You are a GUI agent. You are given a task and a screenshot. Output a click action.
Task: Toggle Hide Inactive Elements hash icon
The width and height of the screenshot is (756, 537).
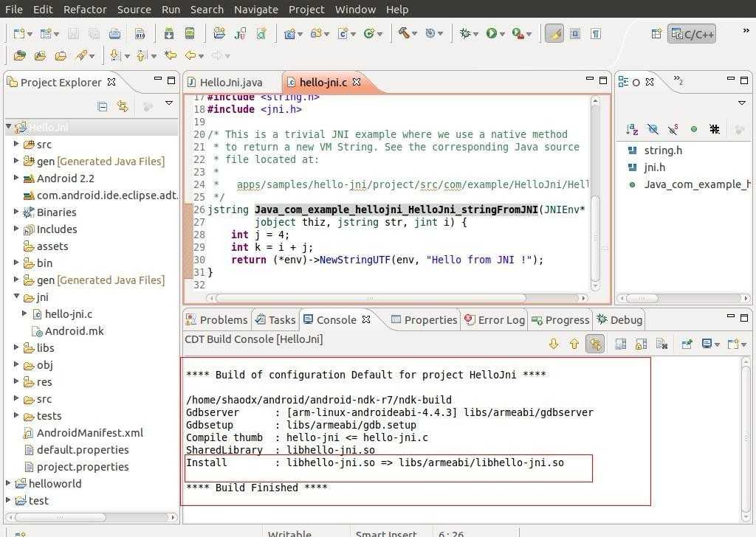(715, 129)
